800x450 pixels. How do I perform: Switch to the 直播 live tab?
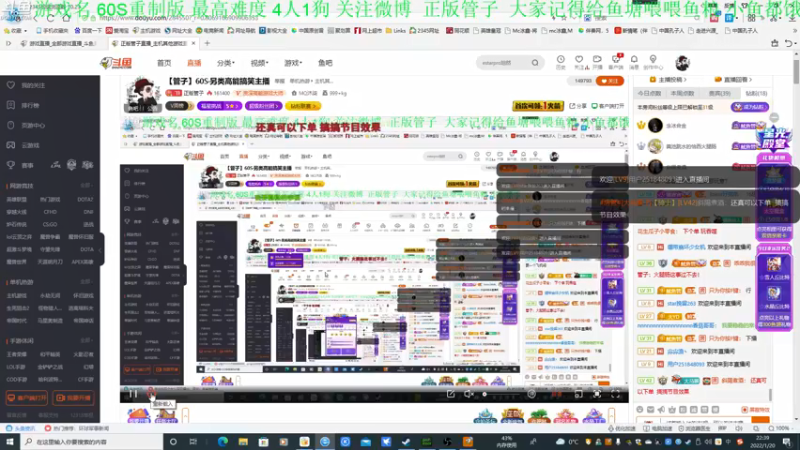pyautogui.click(x=194, y=63)
